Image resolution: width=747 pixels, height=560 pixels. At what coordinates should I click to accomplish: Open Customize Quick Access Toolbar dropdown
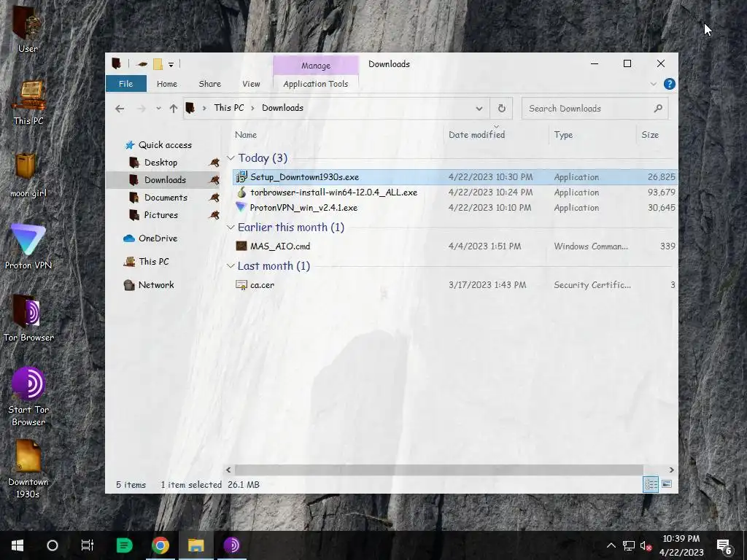[171, 64]
